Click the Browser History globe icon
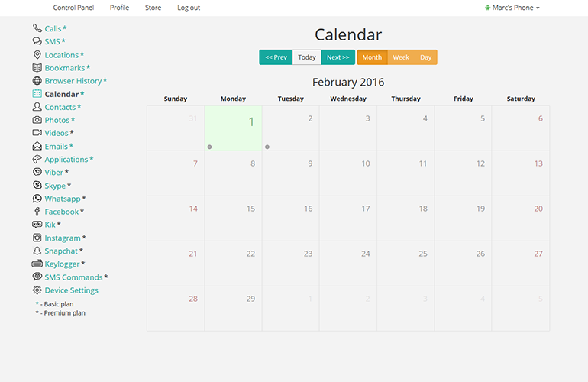The height and width of the screenshot is (382, 588). [37, 81]
